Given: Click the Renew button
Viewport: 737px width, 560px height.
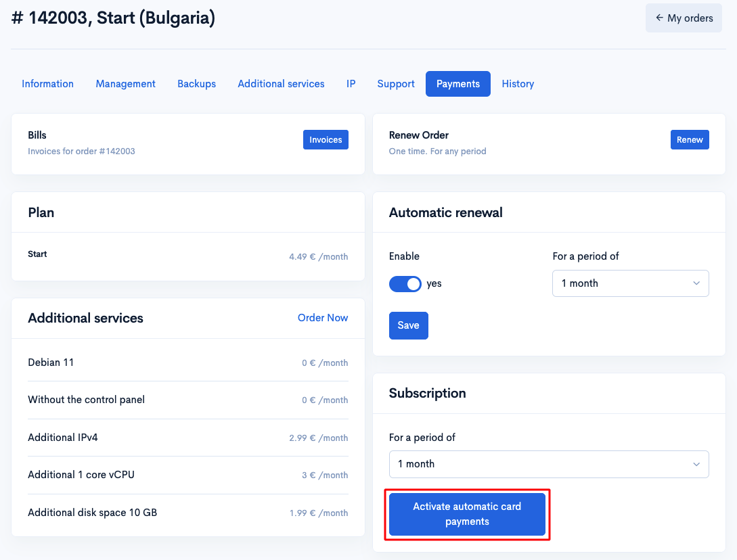Looking at the screenshot, I should tap(690, 139).
